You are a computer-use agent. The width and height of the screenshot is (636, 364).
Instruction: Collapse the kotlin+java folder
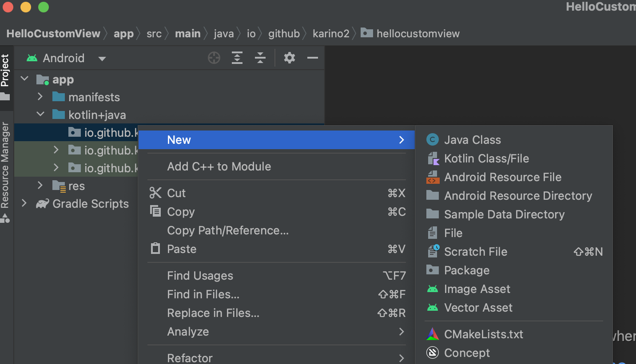point(40,114)
